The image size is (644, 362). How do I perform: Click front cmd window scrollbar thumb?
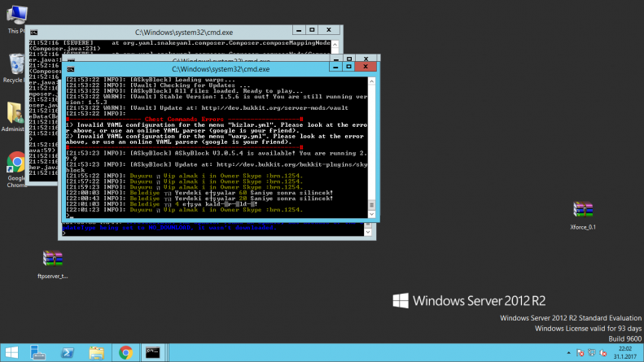pyautogui.click(x=371, y=204)
